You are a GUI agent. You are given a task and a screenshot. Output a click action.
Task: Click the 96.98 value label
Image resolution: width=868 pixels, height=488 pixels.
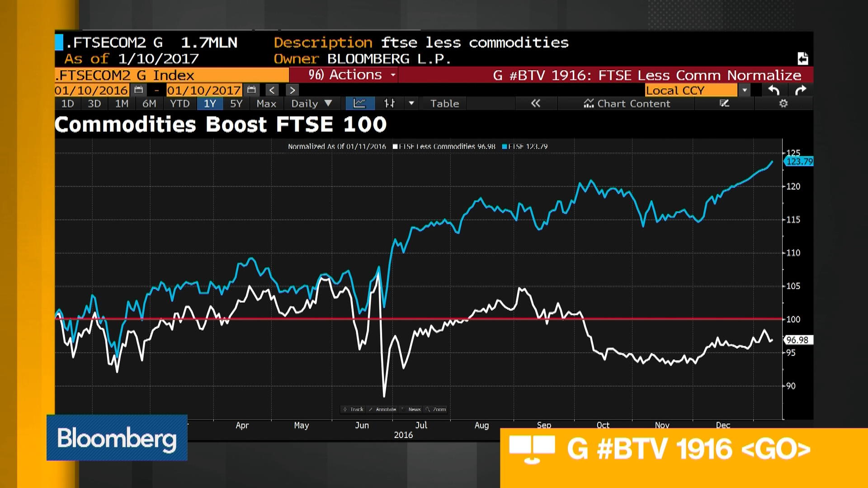point(798,340)
